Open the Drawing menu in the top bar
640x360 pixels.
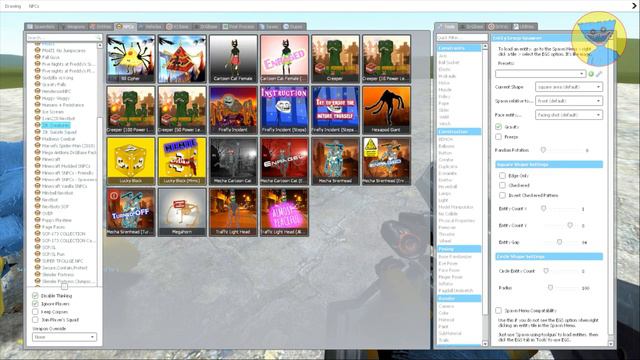coord(13,6)
